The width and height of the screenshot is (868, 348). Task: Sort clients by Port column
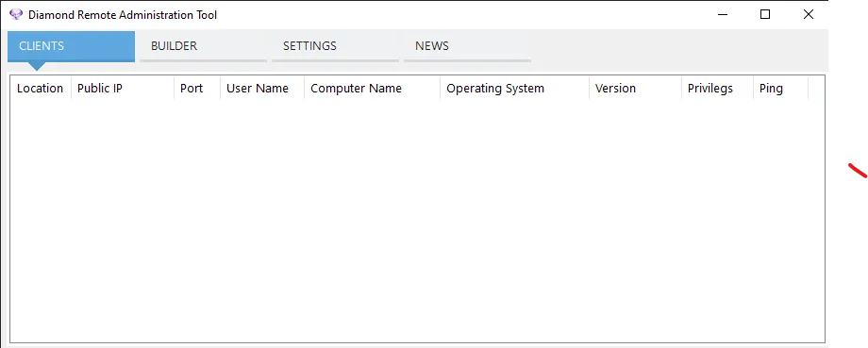(x=197, y=89)
